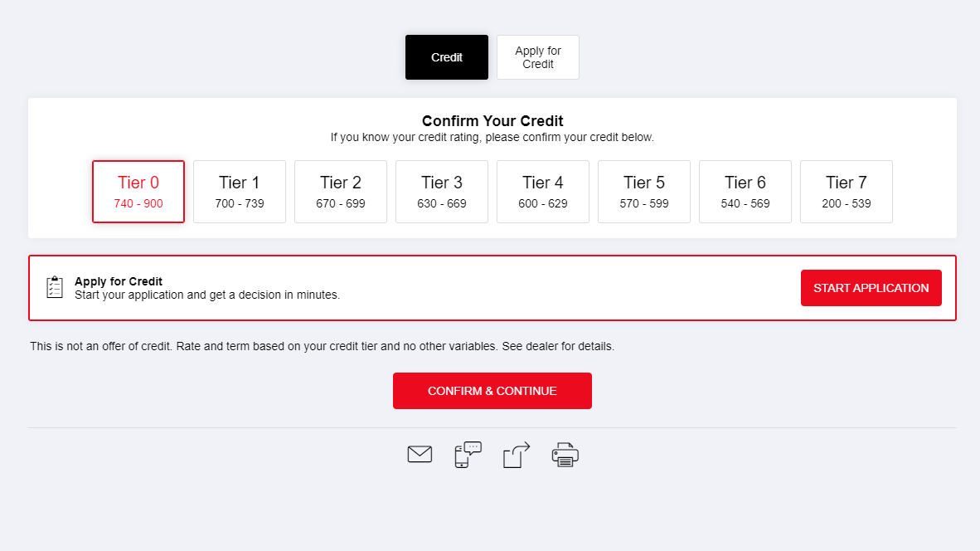The image size is (980, 551).
Task: Choose Tier 2 credit range 670 - 699
Action: 341,192
